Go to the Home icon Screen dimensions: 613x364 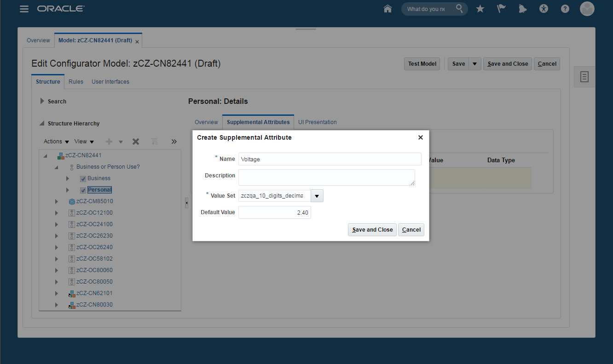(387, 9)
